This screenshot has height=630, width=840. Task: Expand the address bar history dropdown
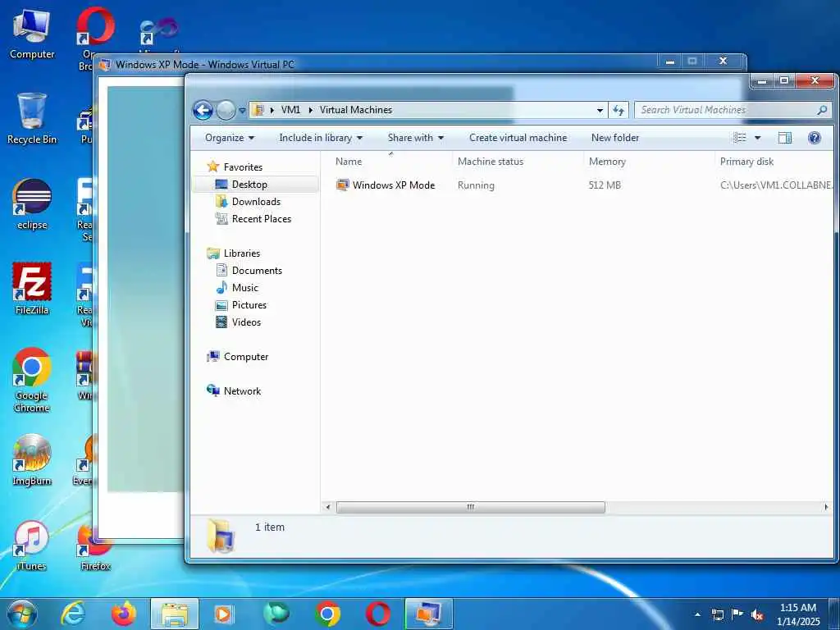click(x=600, y=111)
